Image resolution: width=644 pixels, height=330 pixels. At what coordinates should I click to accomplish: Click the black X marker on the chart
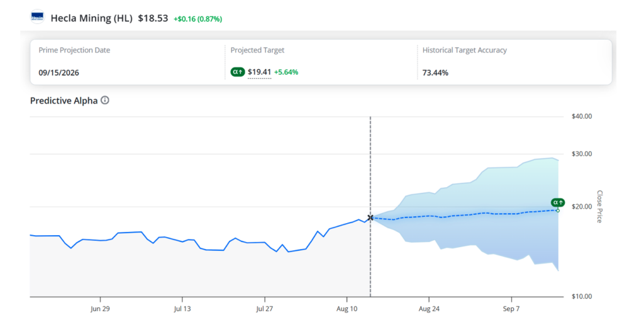[370, 217]
